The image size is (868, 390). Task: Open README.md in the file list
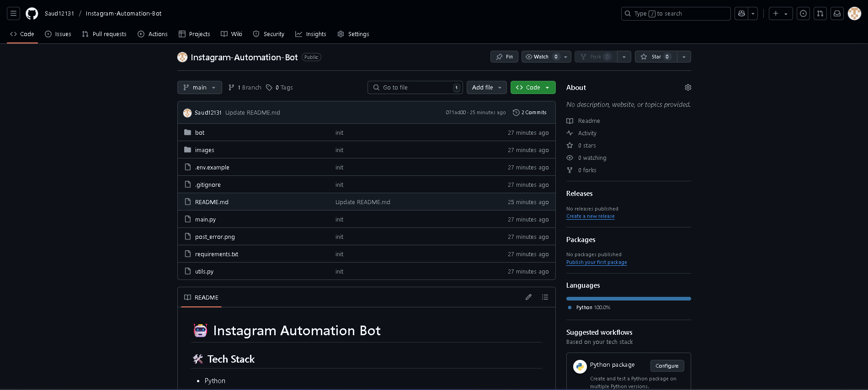212,202
